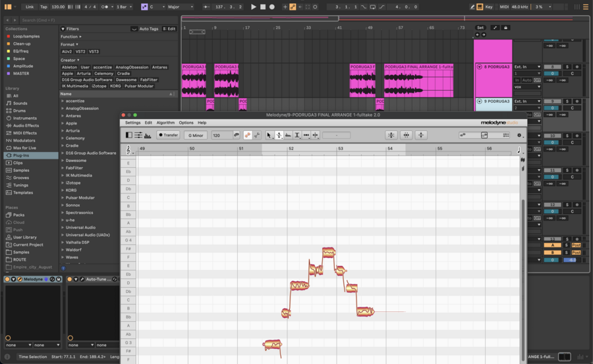Click Melodyne's Leveling macro icon
593x364 pixels.
pyautogui.click(x=421, y=136)
